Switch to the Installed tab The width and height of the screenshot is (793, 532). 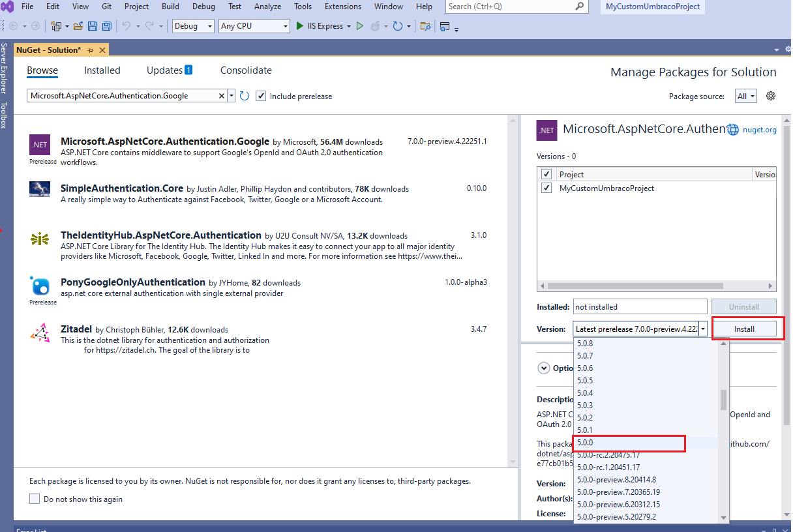(x=102, y=70)
